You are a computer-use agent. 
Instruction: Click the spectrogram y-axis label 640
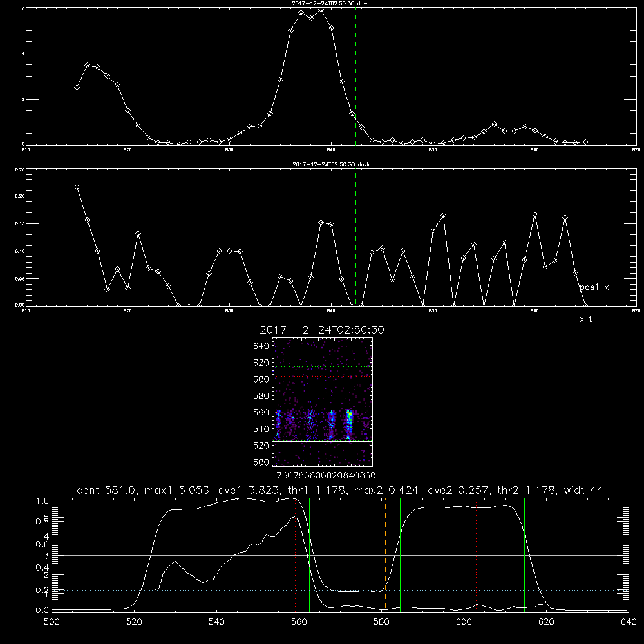click(x=261, y=346)
